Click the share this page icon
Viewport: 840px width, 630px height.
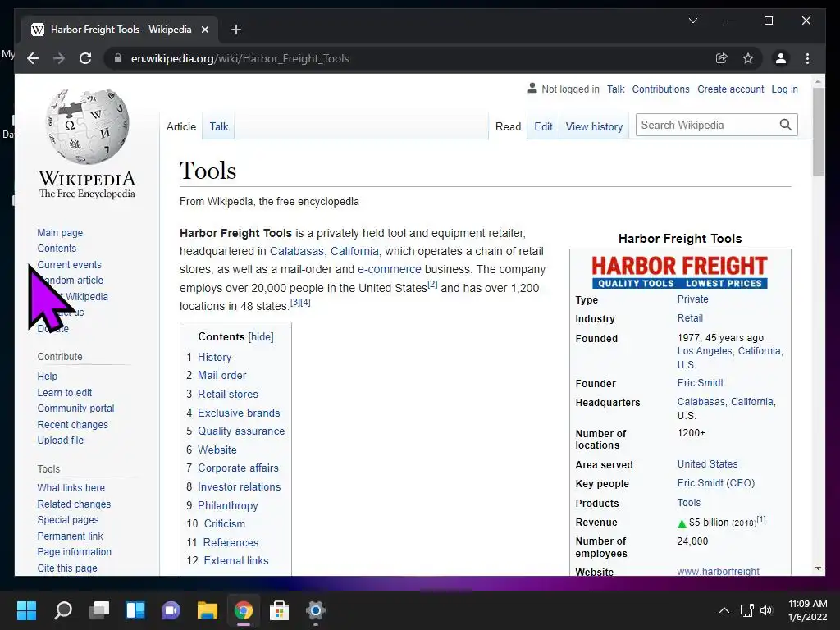coord(722,58)
